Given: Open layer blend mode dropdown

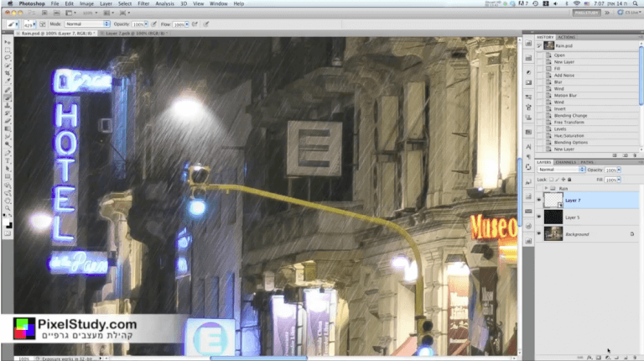Looking at the screenshot, I should click(561, 170).
